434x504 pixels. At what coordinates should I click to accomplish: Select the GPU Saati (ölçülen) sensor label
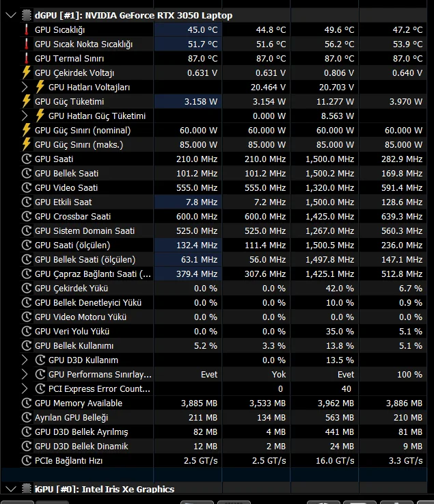[x=72, y=246]
